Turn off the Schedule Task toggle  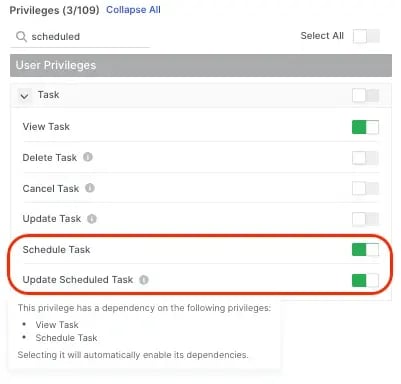tap(365, 250)
